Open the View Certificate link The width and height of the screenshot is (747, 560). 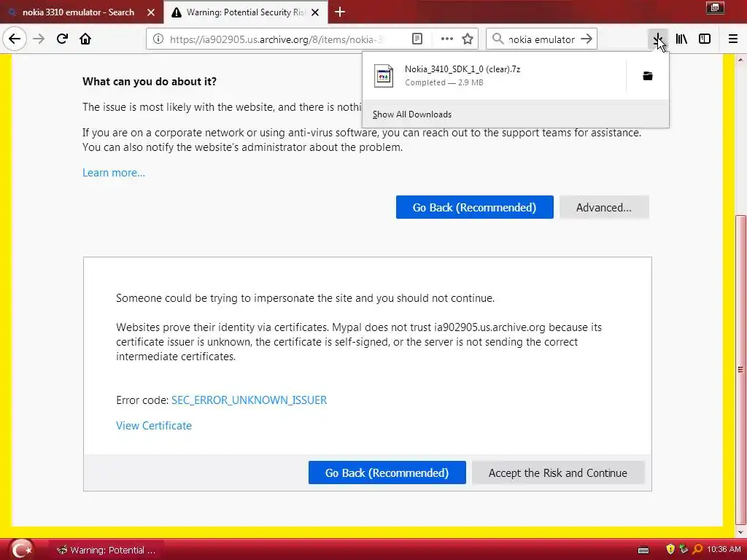[x=154, y=425]
